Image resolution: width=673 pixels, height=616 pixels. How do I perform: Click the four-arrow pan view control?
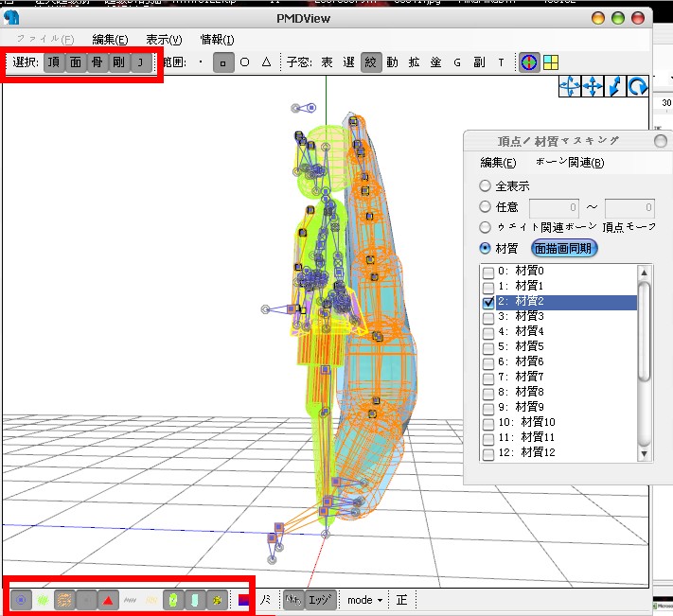coord(593,86)
